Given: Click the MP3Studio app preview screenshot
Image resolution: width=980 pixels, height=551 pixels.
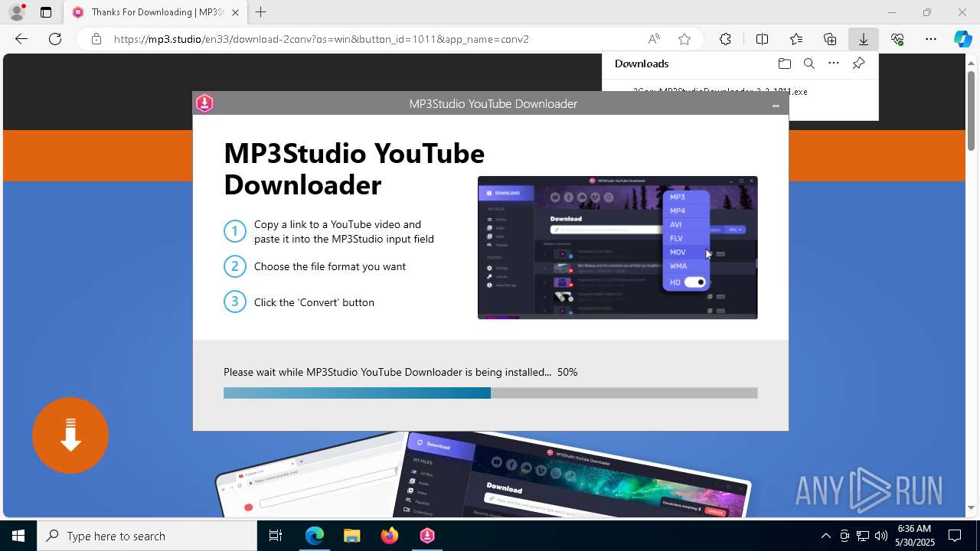Looking at the screenshot, I should tap(617, 247).
